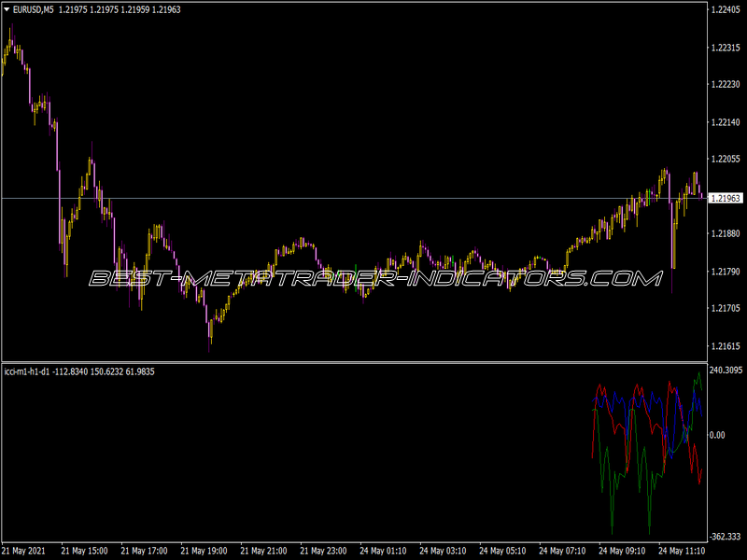Click the 24 May 11:10 time label

(x=683, y=551)
